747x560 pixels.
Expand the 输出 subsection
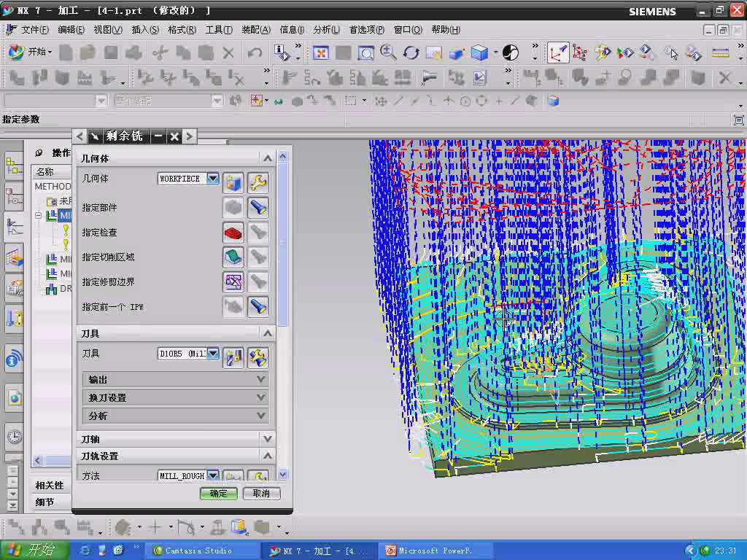point(260,379)
